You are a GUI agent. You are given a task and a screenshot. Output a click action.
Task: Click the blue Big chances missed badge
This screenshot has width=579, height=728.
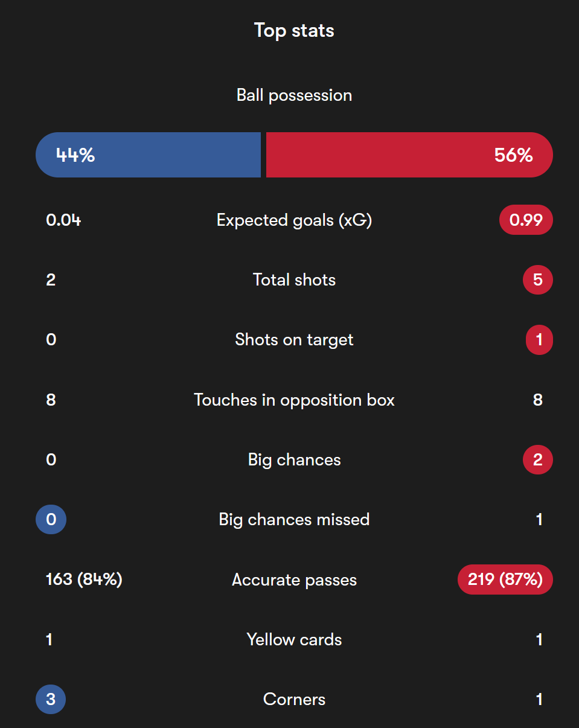(51, 520)
